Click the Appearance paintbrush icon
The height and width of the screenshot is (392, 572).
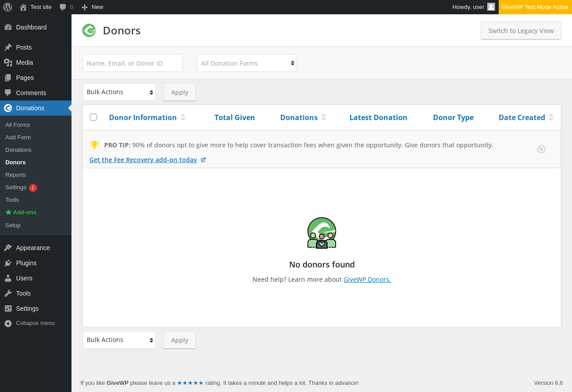coord(8,248)
